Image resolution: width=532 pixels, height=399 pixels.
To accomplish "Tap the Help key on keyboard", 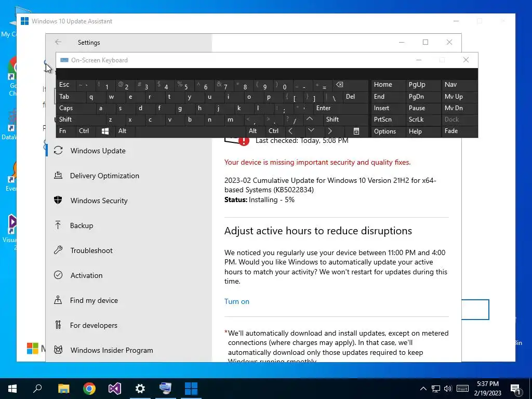I will click(x=422, y=131).
